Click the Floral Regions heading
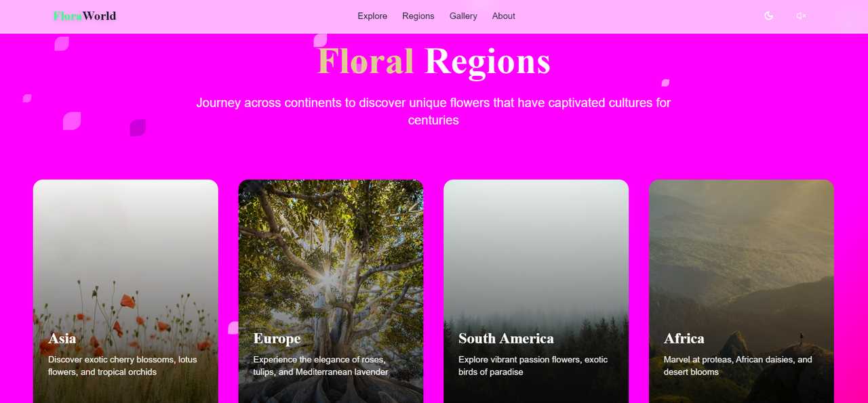The image size is (868, 403). pos(434,61)
